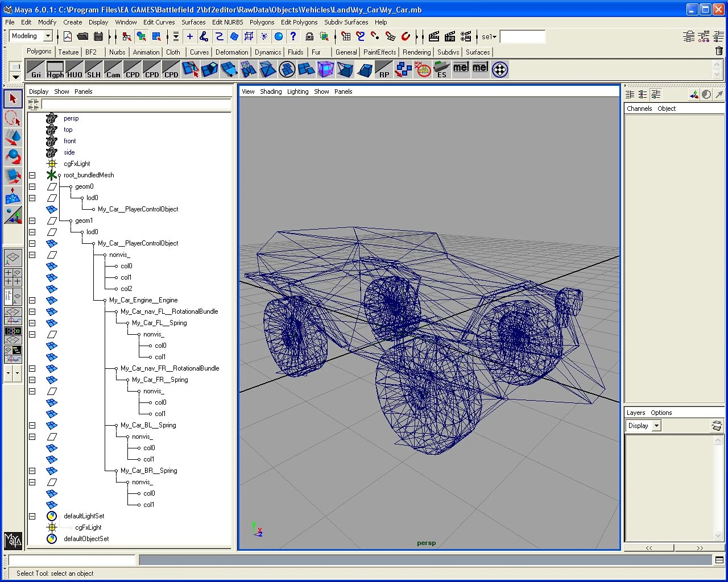This screenshot has width=728, height=582.
Task: Toggle select by hierarchy mode icon
Action: click(x=126, y=36)
